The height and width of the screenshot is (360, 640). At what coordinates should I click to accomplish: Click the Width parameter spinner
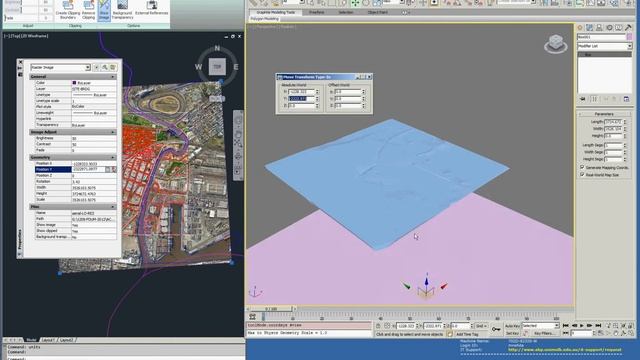(625, 129)
